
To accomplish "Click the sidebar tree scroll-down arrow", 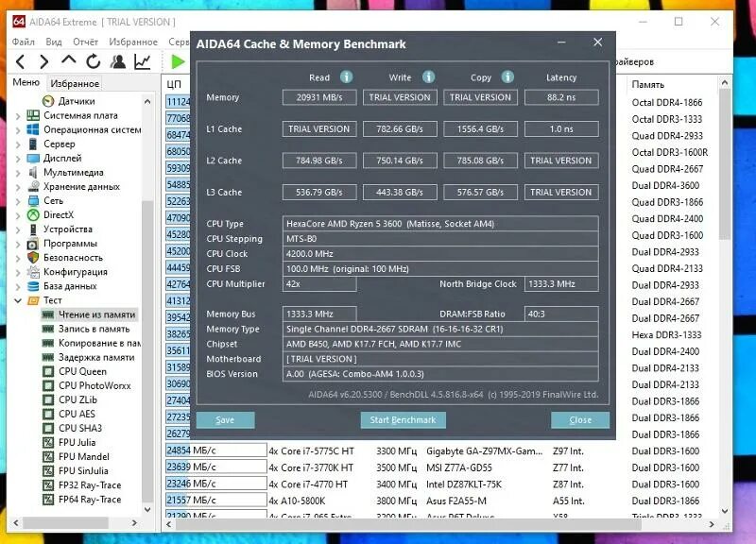I will (x=147, y=509).
